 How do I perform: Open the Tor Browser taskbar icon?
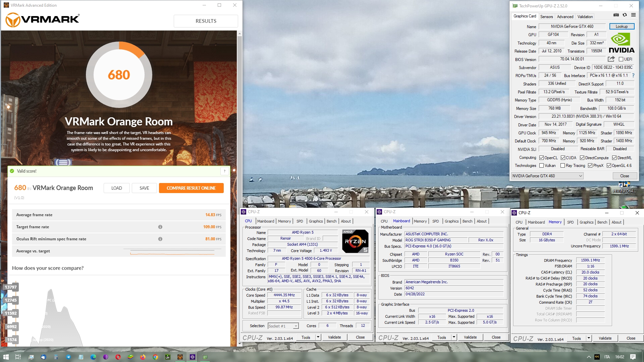106,357
